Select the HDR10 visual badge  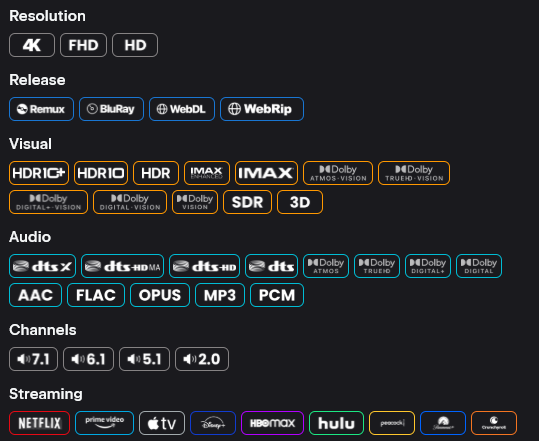click(101, 173)
